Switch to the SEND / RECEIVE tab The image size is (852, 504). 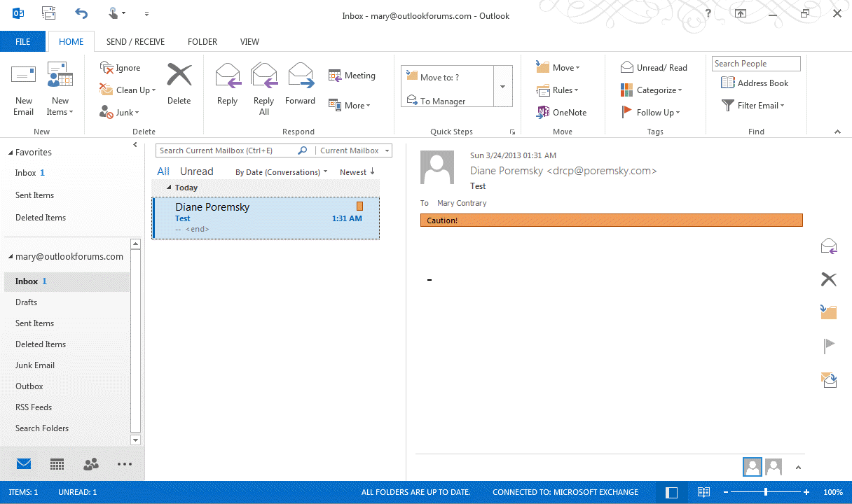[x=135, y=41]
